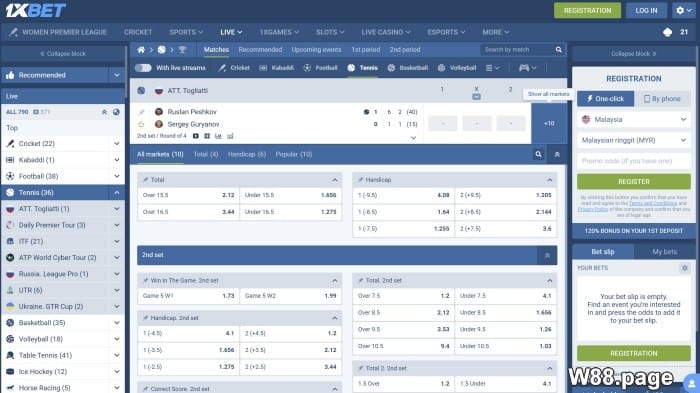Click the globe icon in Live panel
This screenshot has width=700, height=393.
click(x=116, y=112)
